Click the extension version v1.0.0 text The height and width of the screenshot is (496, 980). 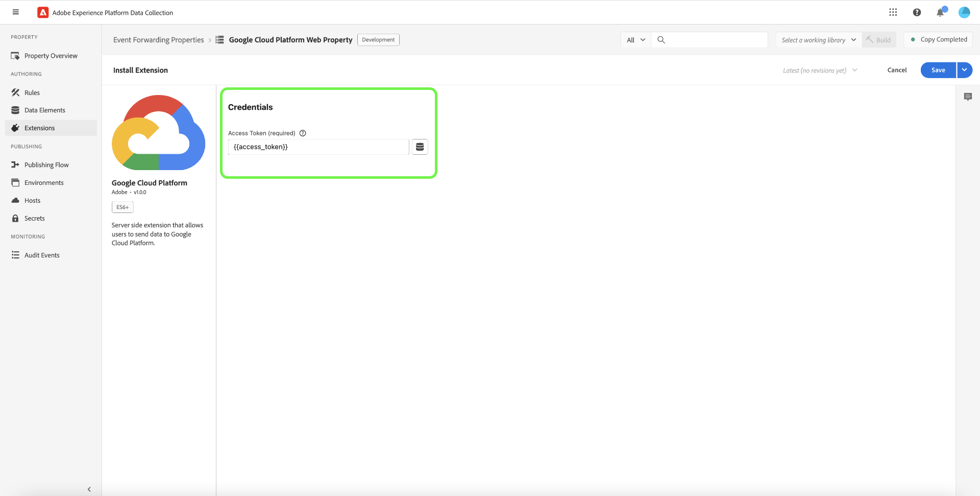pos(140,193)
